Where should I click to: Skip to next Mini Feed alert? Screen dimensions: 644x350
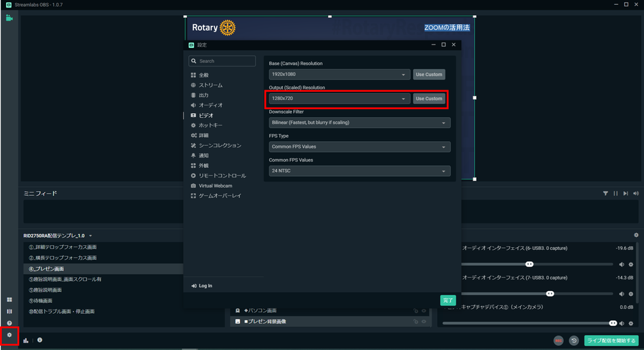(626, 193)
